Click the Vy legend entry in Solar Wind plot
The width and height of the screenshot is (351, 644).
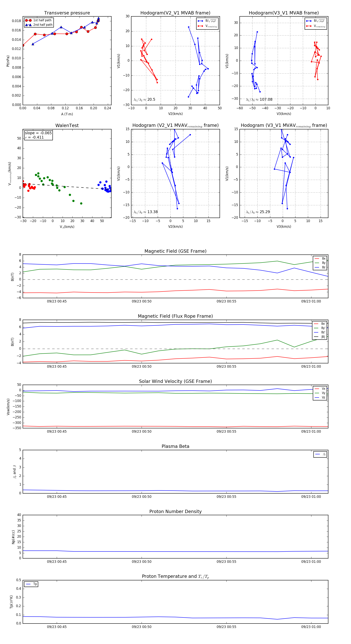(x=320, y=393)
